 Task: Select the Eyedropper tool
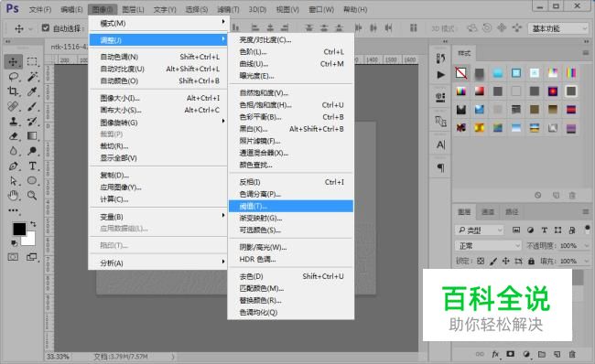click(x=32, y=91)
